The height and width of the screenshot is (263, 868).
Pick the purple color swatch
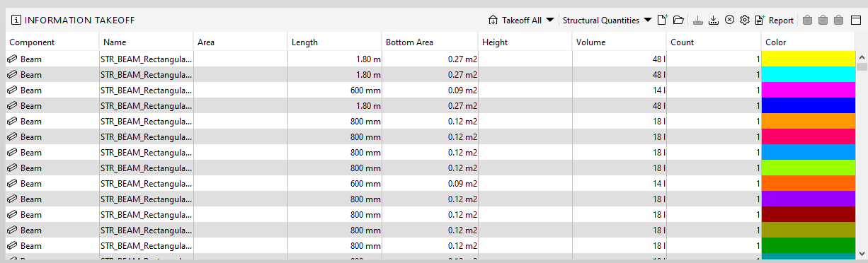pyautogui.click(x=809, y=199)
